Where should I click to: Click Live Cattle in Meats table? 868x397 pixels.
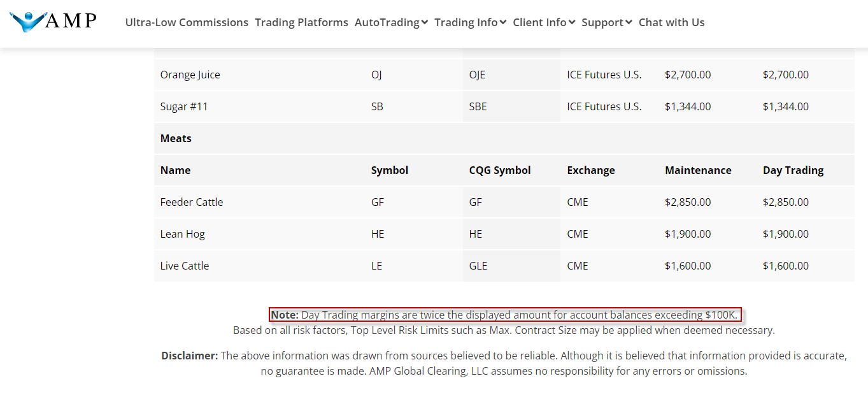(185, 266)
